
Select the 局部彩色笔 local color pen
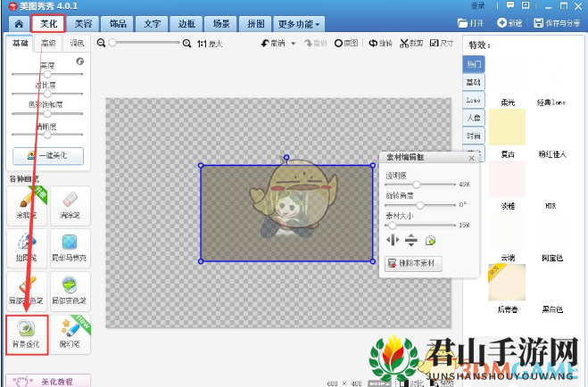coord(27,292)
